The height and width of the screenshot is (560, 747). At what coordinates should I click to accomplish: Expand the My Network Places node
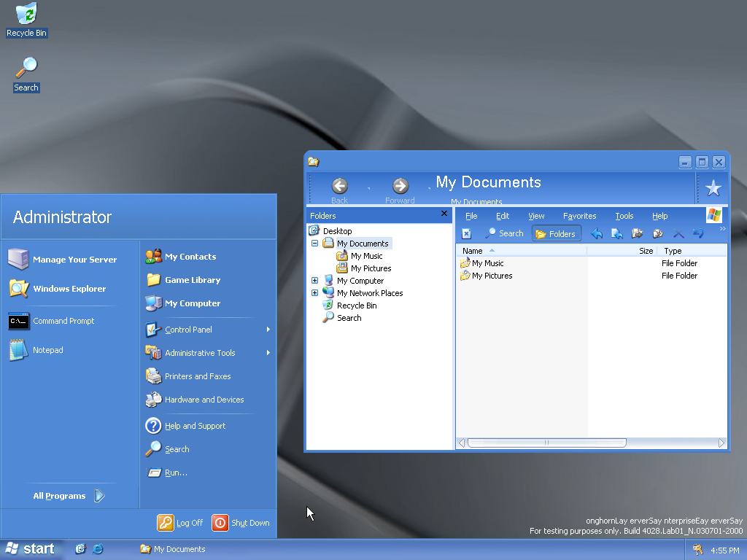[x=315, y=293]
